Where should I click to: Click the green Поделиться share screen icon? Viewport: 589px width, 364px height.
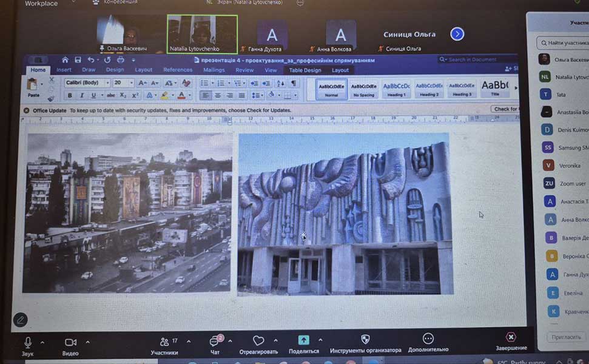tap(304, 341)
